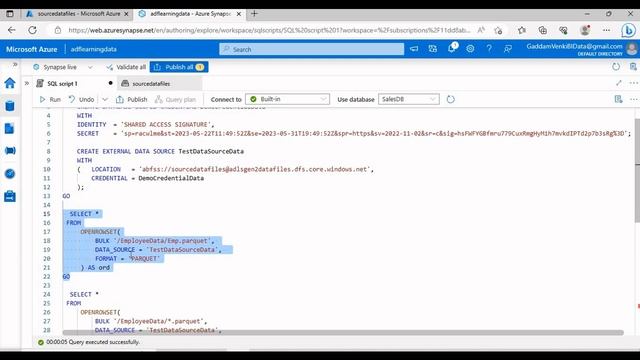Open the Manage hub toolbox icon
The image size is (640, 360).
click(10, 196)
